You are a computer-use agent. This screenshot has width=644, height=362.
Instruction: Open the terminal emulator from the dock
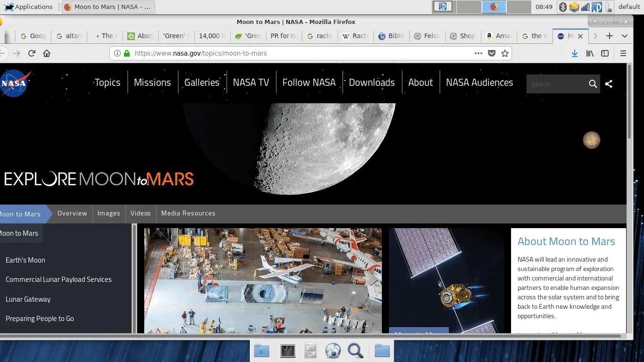coord(288,351)
